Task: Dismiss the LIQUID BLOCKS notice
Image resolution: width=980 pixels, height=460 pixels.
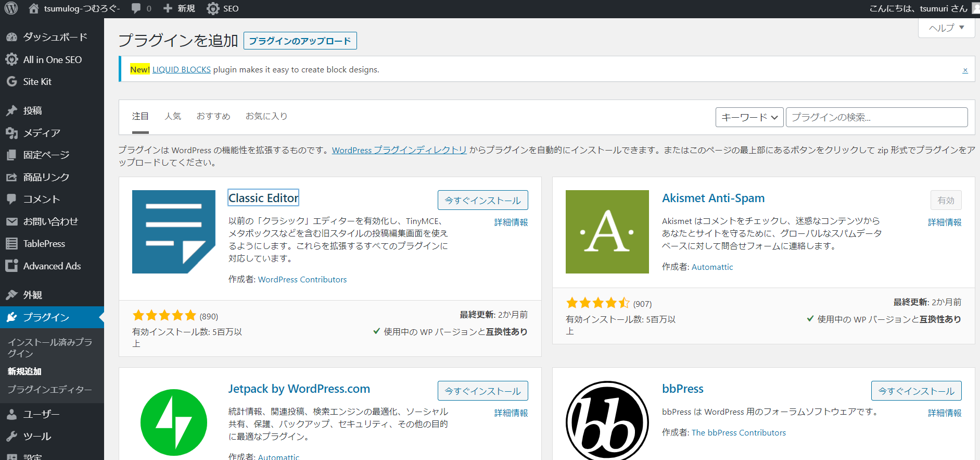Action: tap(965, 70)
